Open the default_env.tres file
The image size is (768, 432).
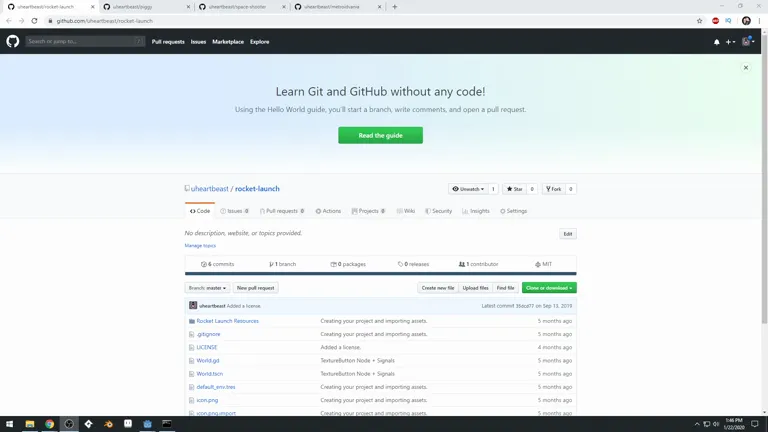pos(216,387)
